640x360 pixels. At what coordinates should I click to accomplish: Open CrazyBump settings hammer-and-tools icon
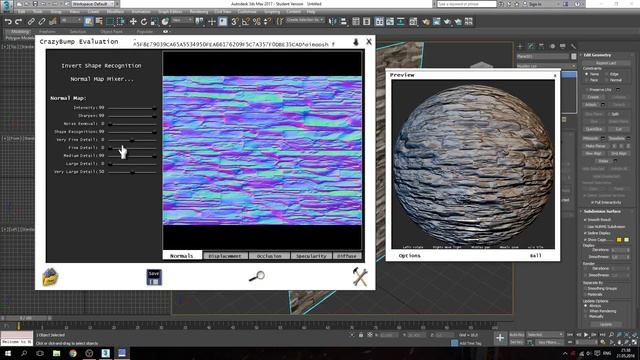pos(360,277)
